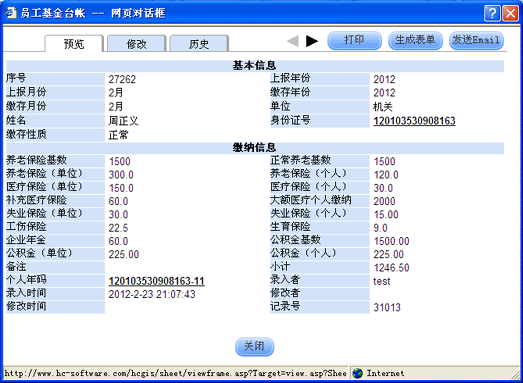
Task: Open the 身份证号 link 120103530908163
Action: (414, 121)
